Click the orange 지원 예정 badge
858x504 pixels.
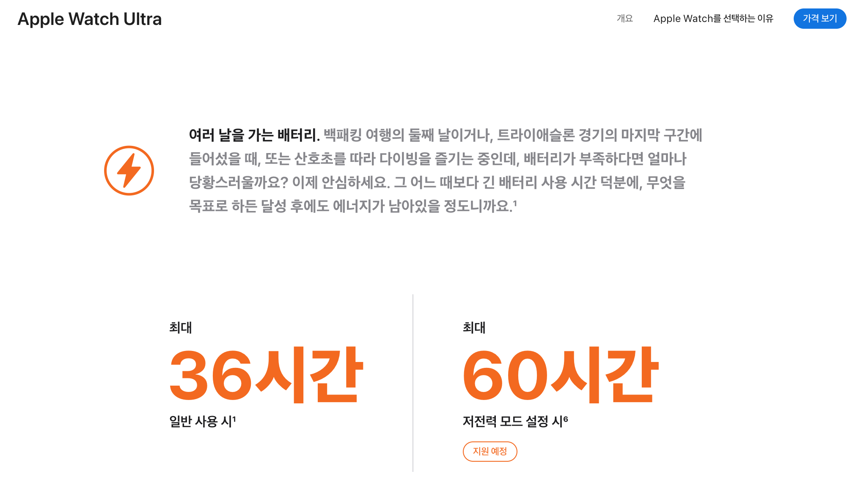click(489, 451)
